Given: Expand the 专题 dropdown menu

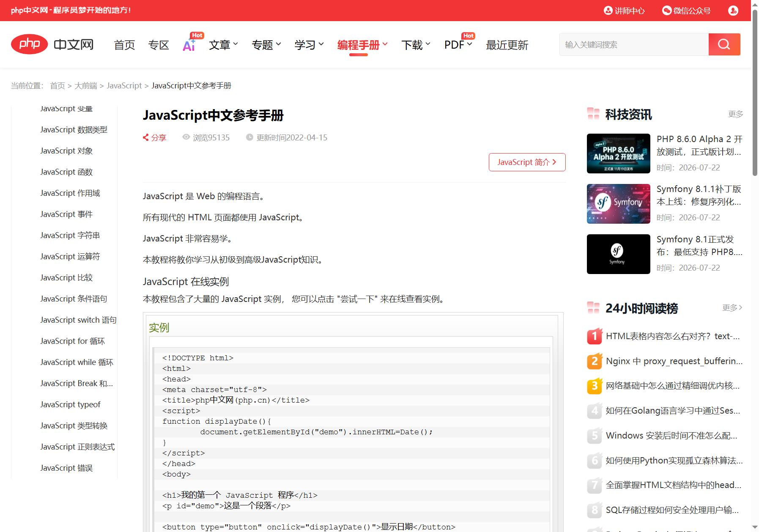Looking at the screenshot, I should 266,45.
